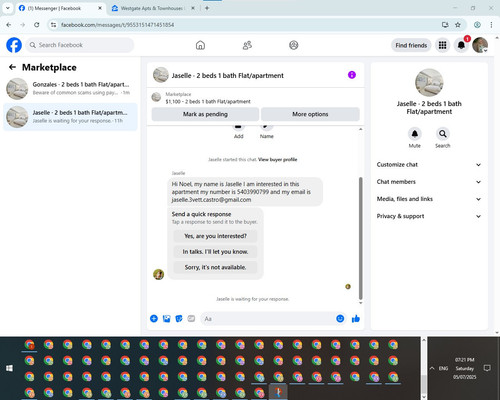Send quick reply Sorry, it's not available.
This screenshot has width=500, height=400.
tap(215, 267)
